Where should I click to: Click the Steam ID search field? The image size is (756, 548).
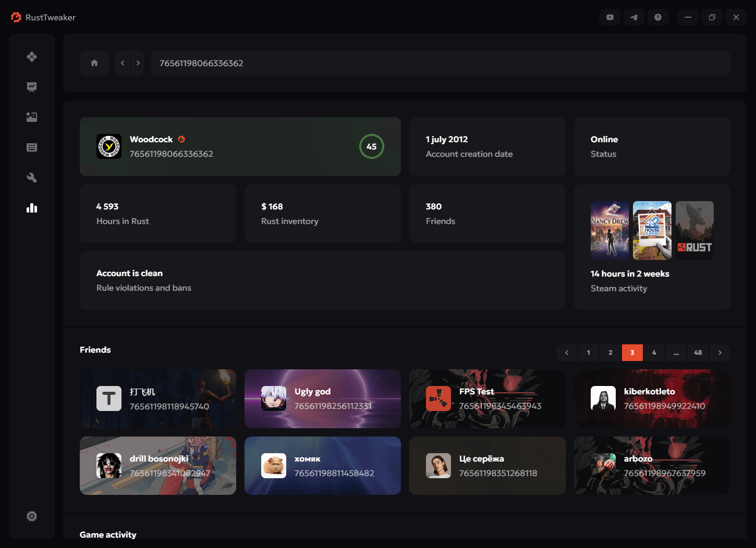click(x=440, y=63)
